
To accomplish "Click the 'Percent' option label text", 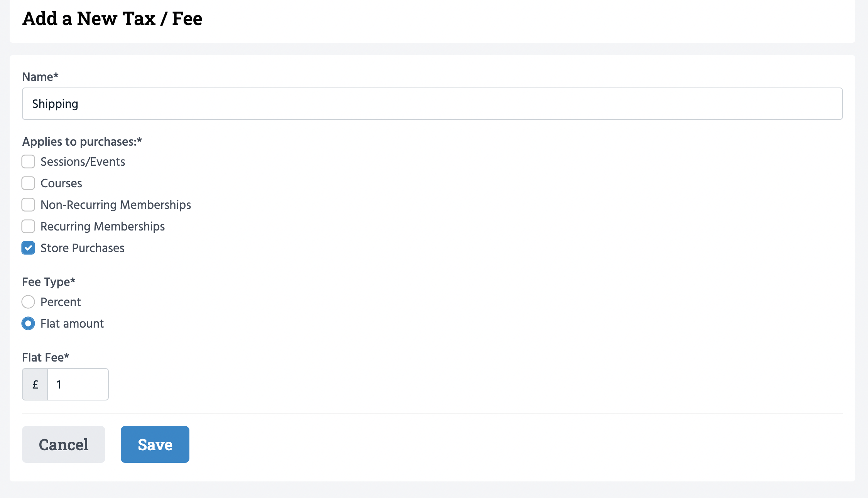I will [61, 302].
